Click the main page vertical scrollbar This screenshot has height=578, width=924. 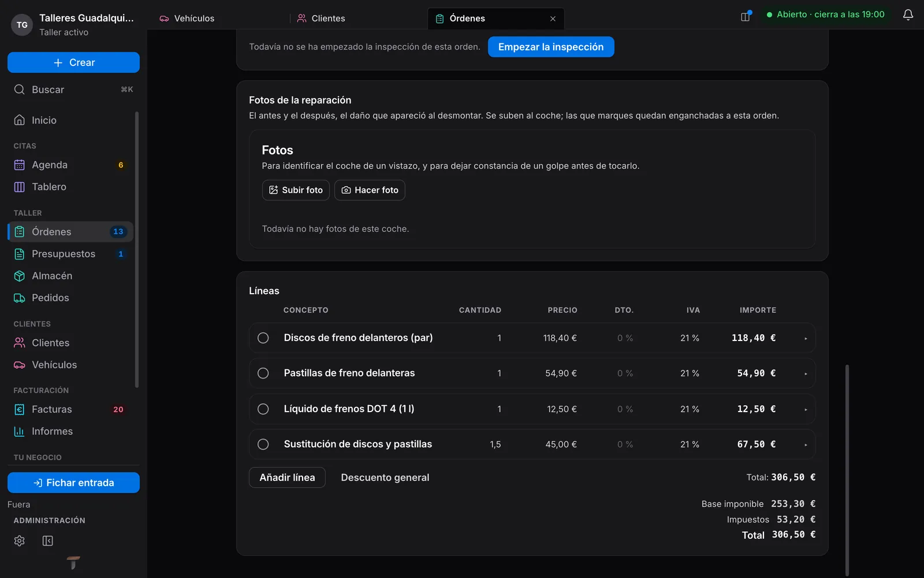click(847, 470)
